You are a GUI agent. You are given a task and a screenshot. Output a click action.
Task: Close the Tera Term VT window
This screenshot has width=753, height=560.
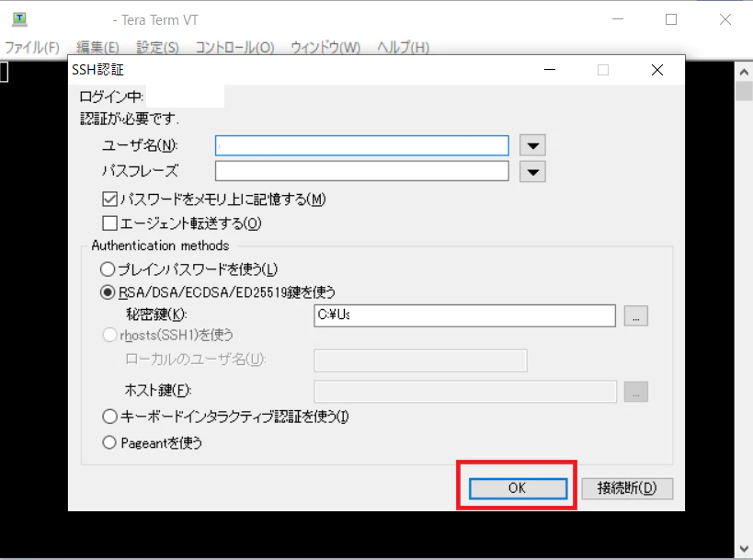725,19
